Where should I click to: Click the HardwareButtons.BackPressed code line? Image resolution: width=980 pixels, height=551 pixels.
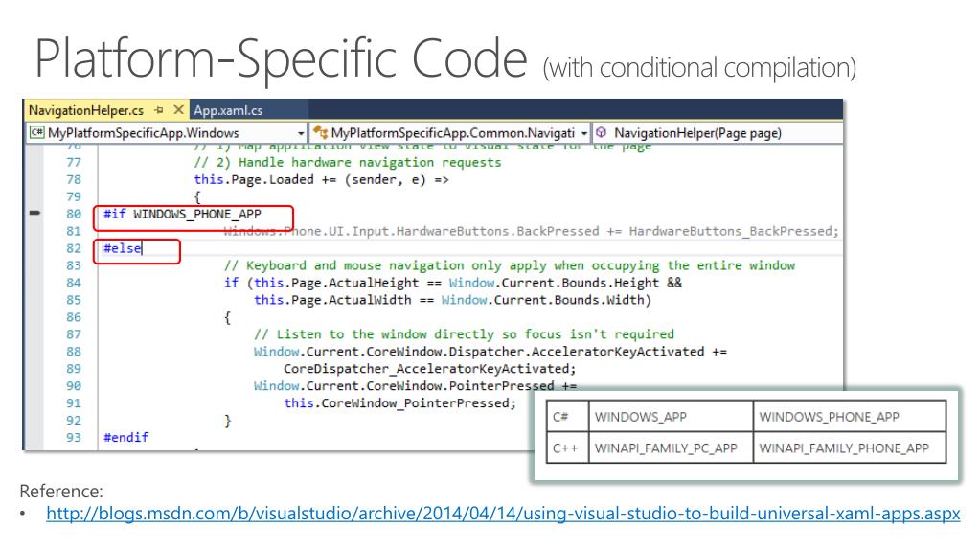point(532,231)
